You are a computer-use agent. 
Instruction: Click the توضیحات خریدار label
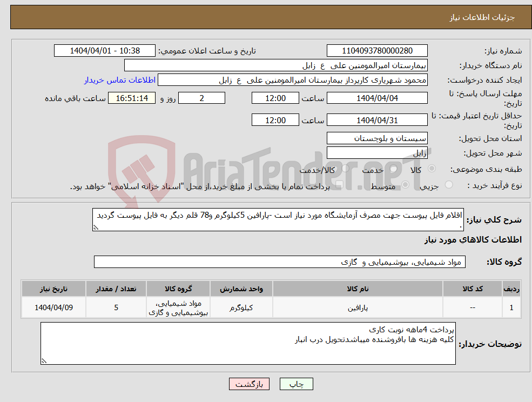[490, 344]
